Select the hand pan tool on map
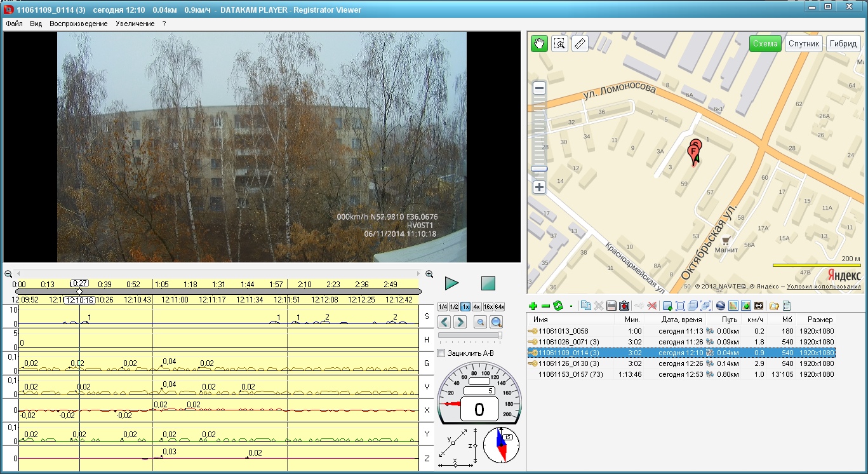The height and width of the screenshot is (474, 868). point(539,44)
